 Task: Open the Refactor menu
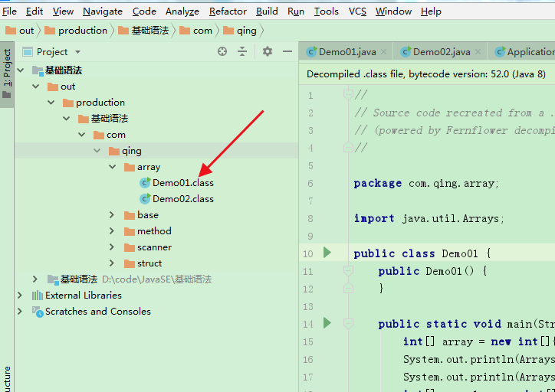228,11
